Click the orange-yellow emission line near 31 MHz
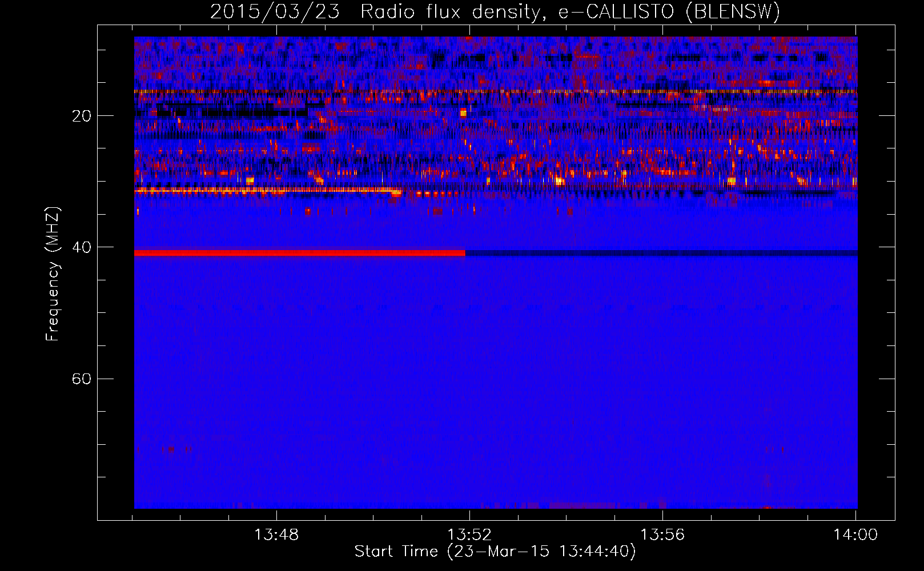This screenshot has width=924, height=571. pos(267,190)
